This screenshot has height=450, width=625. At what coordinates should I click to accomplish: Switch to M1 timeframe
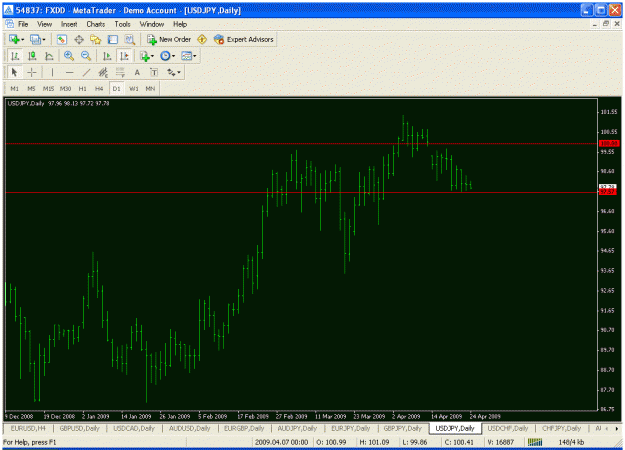click(x=15, y=88)
